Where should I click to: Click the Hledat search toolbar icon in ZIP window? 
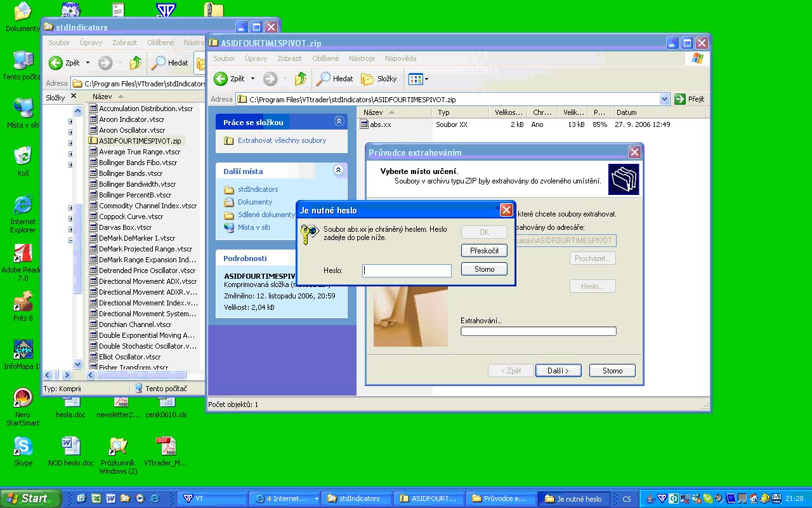pos(335,79)
